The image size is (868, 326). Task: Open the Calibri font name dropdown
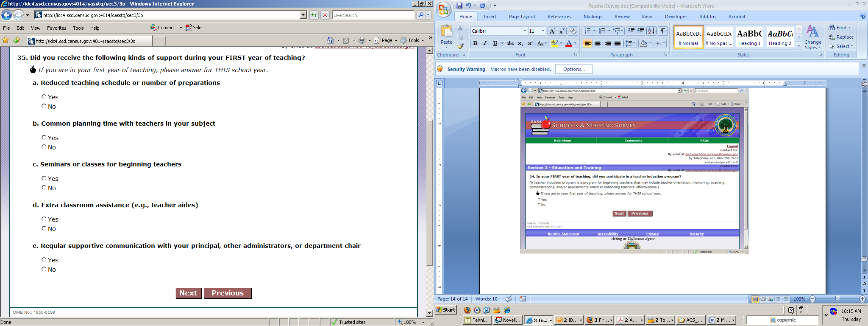point(525,31)
